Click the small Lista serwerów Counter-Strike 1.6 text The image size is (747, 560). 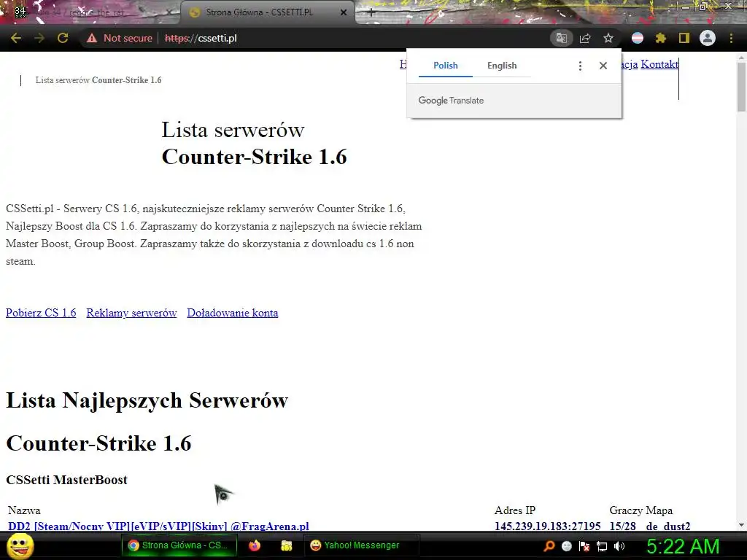click(98, 80)
